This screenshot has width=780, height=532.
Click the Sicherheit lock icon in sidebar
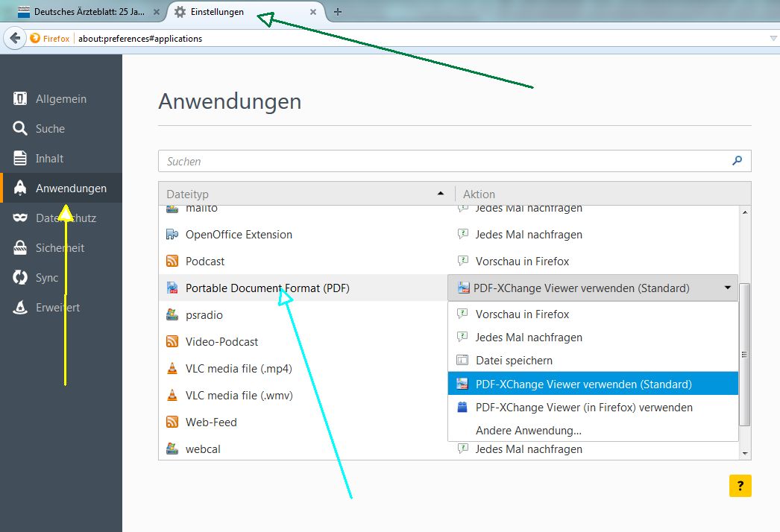tap(20, 247)
